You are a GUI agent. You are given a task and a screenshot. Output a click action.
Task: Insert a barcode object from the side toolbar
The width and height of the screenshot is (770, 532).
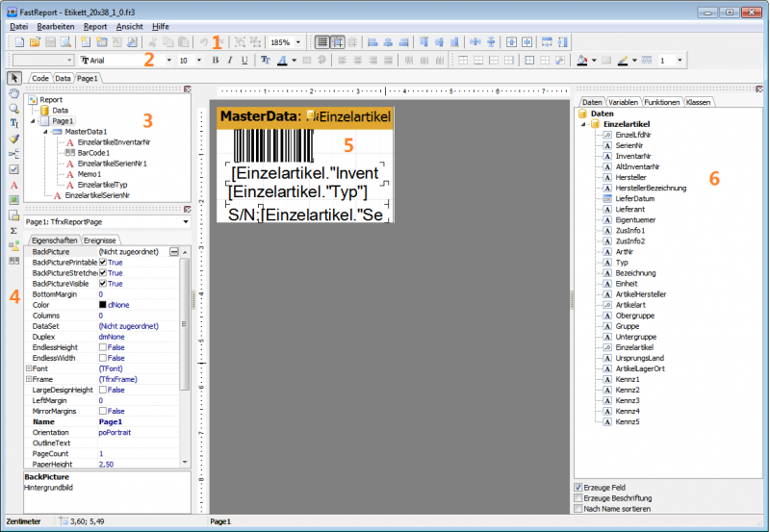coord(14,261)
